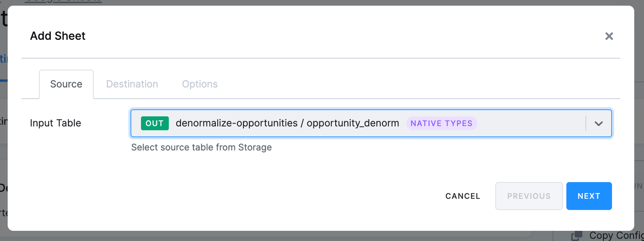
Task: Click the disabled PREVIOUS button
Action: coord(529,196)
